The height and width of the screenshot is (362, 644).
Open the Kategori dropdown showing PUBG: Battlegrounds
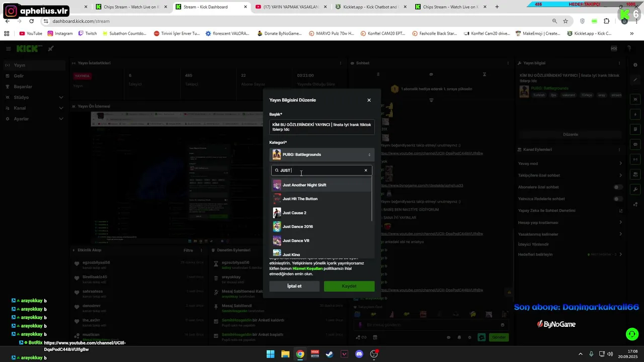point(322,154)
